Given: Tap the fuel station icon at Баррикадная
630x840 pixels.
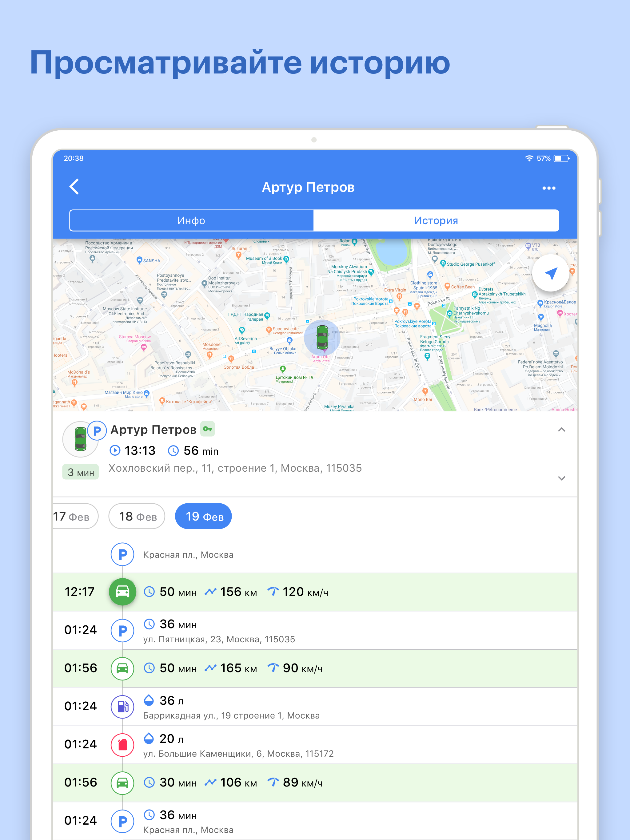Looking at the screenshot, I should click(122, 706).
